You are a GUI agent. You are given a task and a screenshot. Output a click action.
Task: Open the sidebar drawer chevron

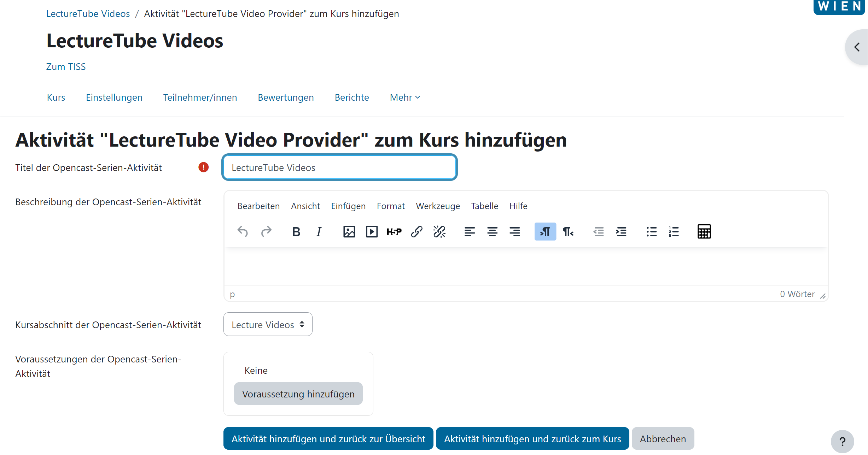point(857,47)
